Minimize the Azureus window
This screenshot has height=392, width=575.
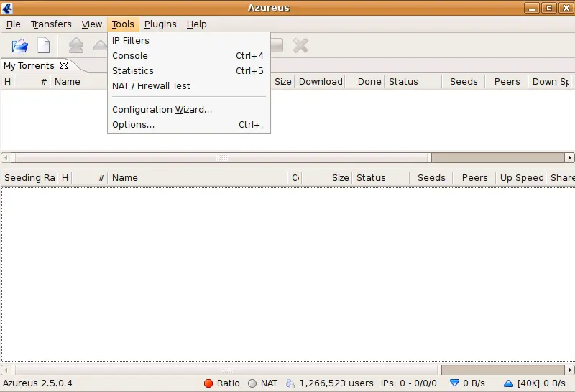(x=531, y=8)
